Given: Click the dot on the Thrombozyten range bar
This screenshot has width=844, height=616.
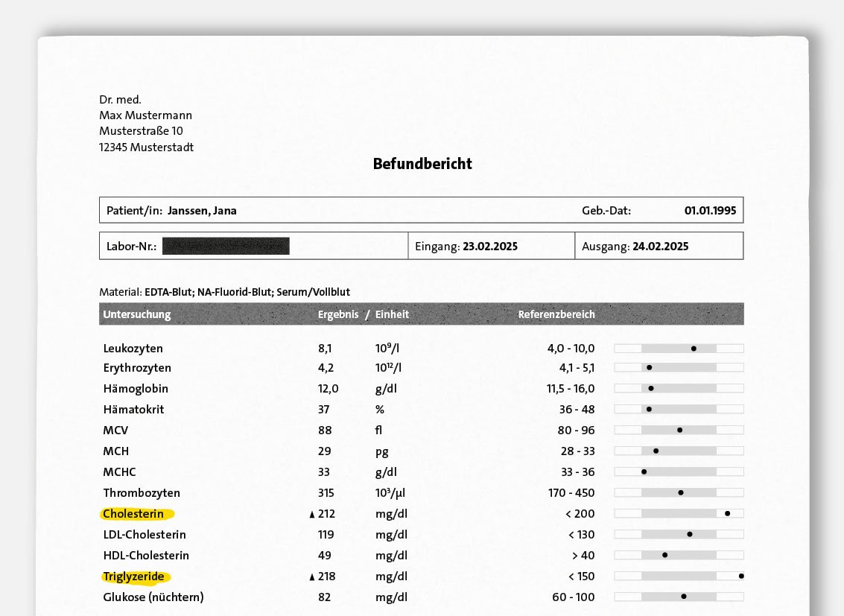Looking at the screenshot, I should pyautogui.click(x=681, y=493).
